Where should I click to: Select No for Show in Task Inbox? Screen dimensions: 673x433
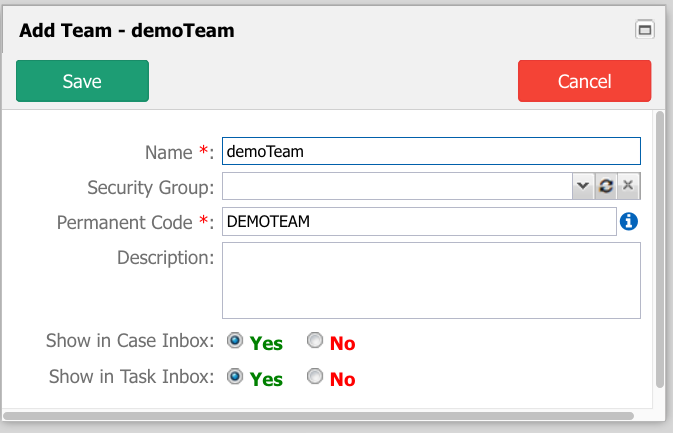(x=315, y=376)
